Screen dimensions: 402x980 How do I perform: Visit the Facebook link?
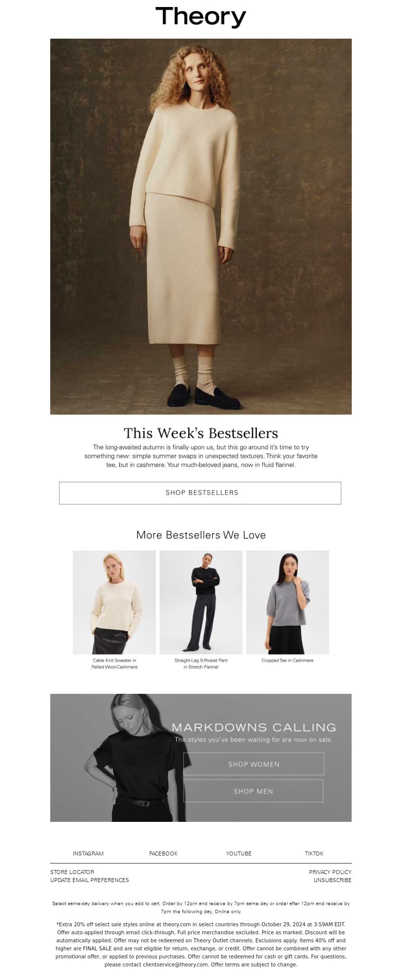tap(163, 853)
